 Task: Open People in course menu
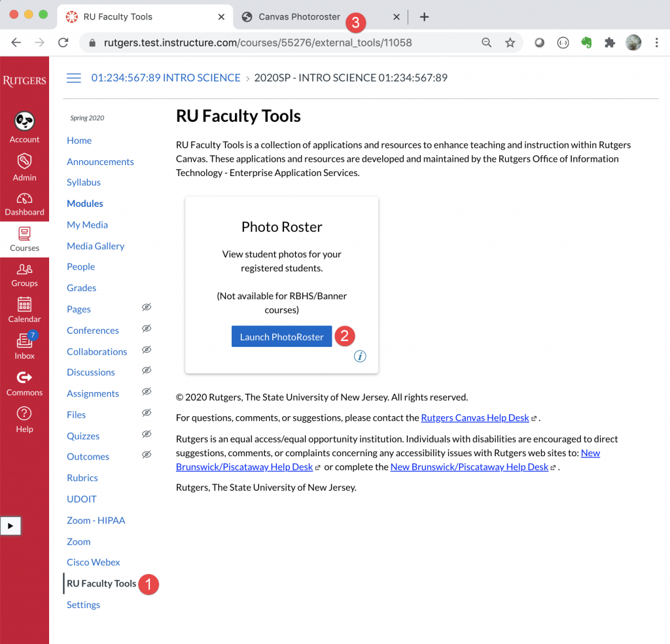pos(80,266)
